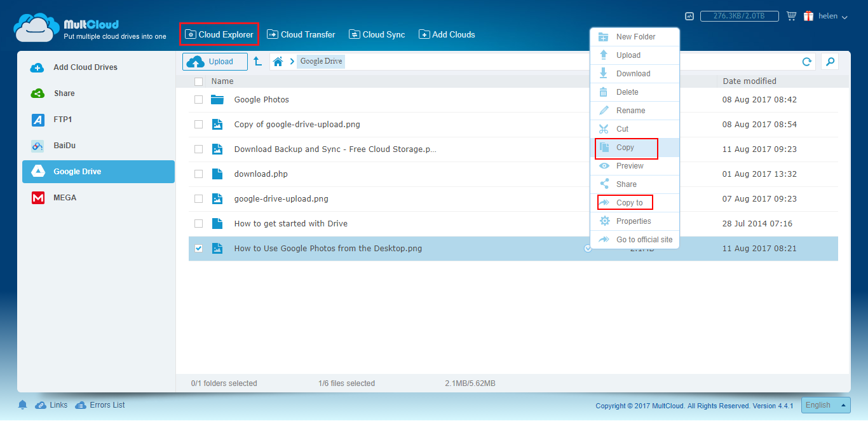Click the Upload button in toolbar
This screenshot has width=868, height=421.
point(215,62)
